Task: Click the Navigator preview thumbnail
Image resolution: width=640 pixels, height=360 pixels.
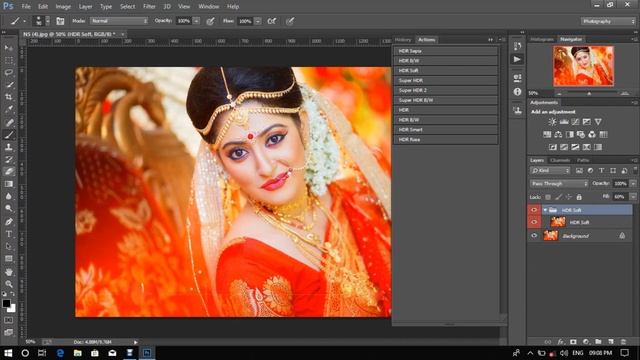Action: click(583, 66)
